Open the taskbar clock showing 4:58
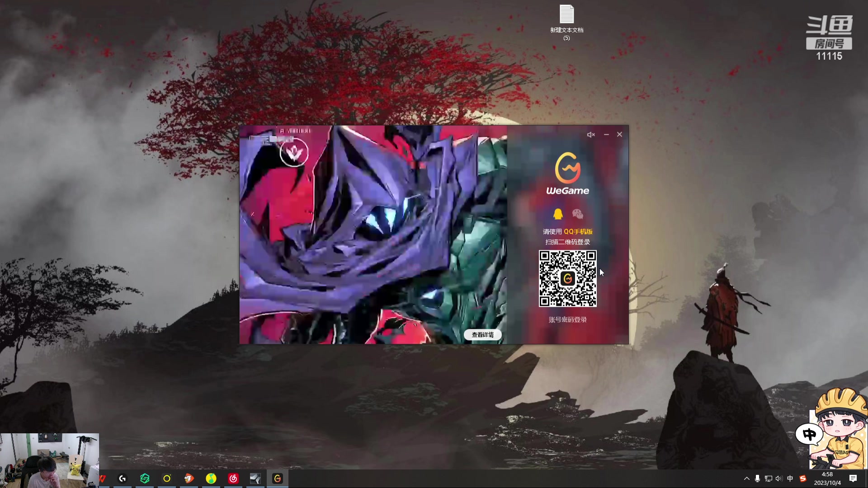Image resolution: width=868 pixels, height=488 pixels. pos(827,479)
